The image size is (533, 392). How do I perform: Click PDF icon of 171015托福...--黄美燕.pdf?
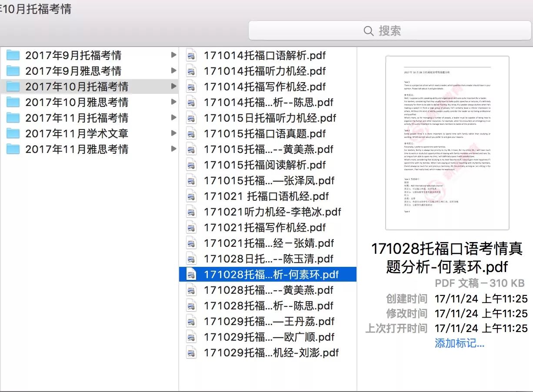[191, 149]
